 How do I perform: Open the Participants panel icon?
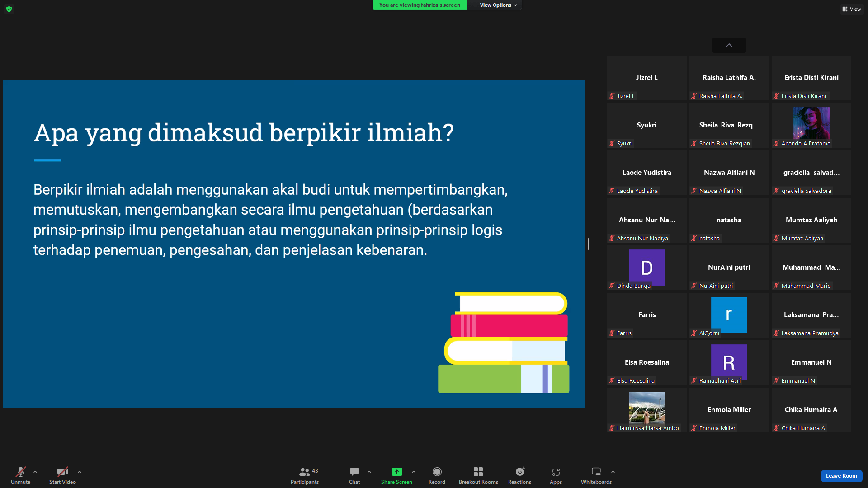305,472
